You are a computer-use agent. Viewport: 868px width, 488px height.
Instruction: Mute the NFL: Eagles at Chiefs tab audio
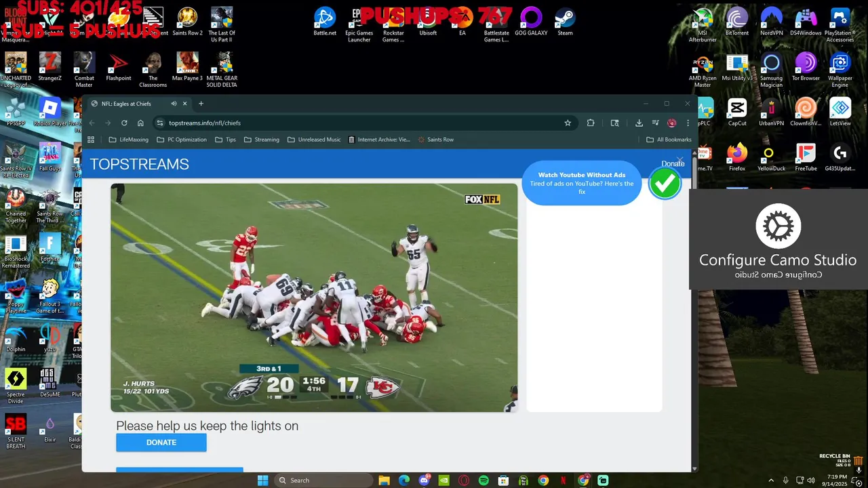coord(174,104)
